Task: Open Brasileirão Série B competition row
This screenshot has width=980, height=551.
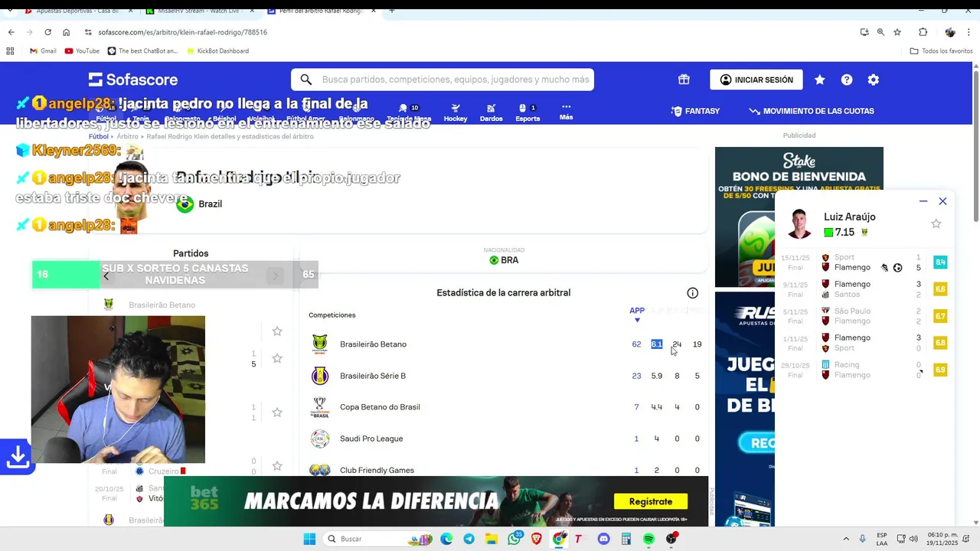Action: click(505, 376)
